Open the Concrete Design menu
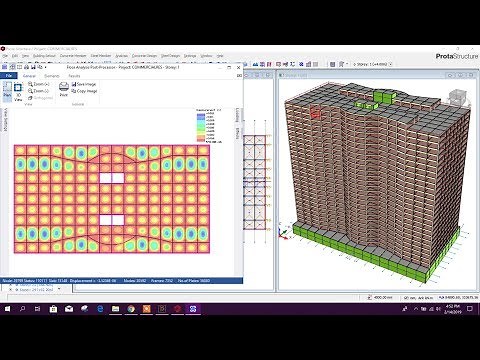The image size is (480, 360). (x=144, y=56)
